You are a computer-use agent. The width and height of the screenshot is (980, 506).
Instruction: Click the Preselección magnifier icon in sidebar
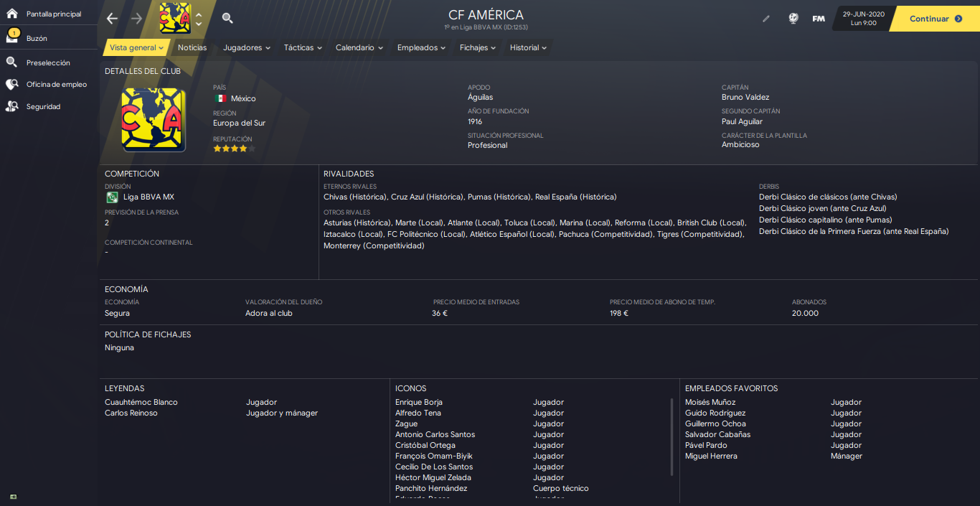coord(12,62)
